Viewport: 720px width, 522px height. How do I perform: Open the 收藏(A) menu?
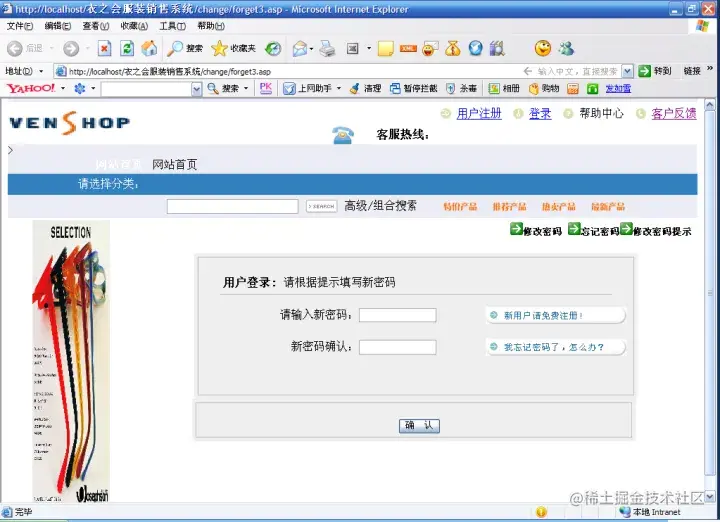pos(134,26)
